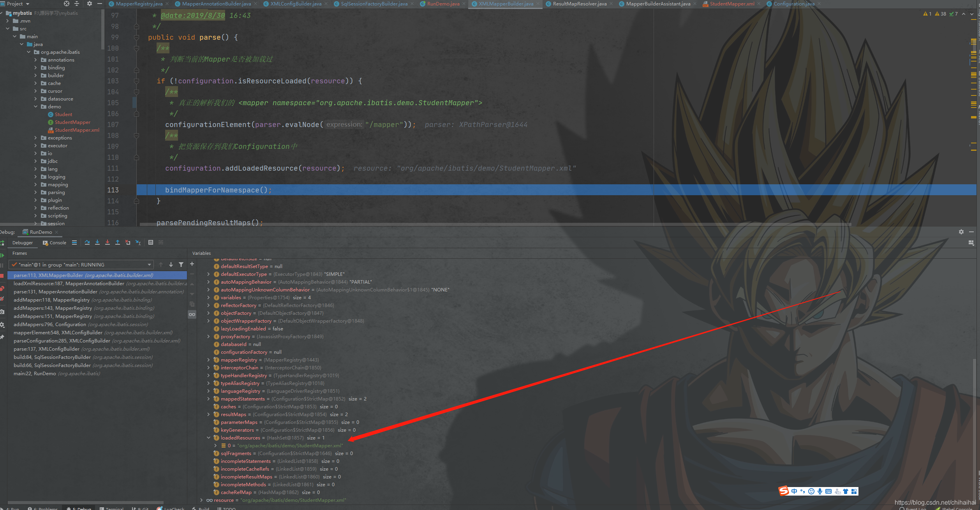The width and height of the screenshot is (980, 510).
Task: Click the Drop Frame icon
Action: tap(128, 242)
